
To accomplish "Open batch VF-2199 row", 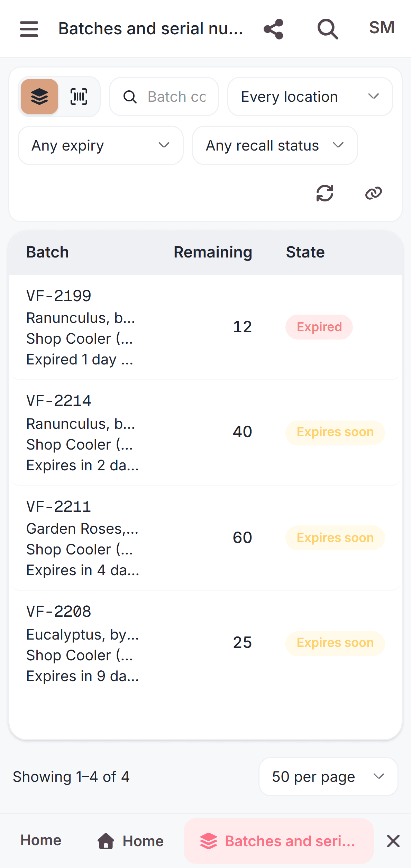I will pyautogui.click(x=205, y=327).
